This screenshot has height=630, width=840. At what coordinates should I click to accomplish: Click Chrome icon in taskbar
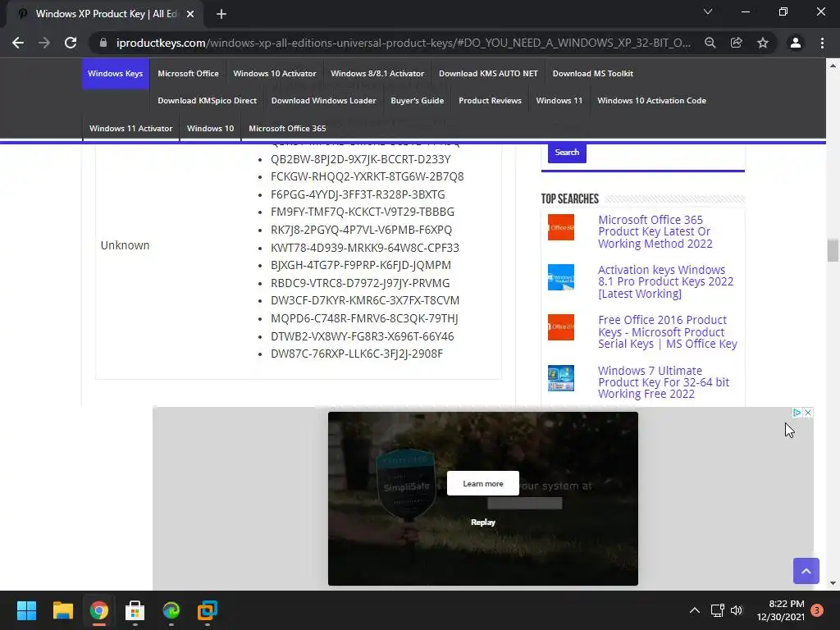(99, 610)
